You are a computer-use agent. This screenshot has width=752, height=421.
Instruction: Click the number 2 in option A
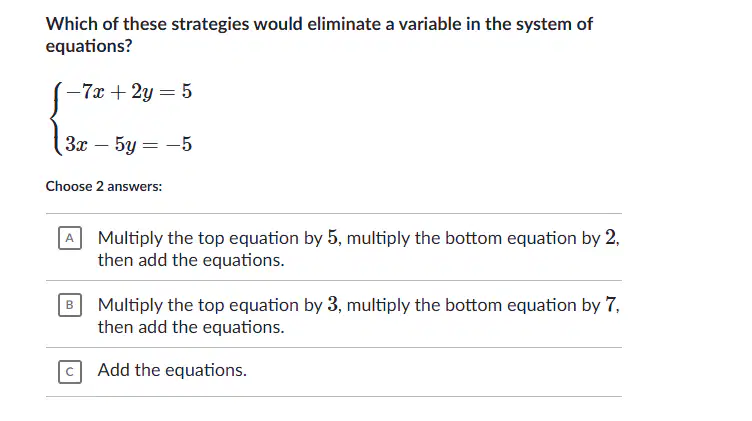(x=610, y=237)
